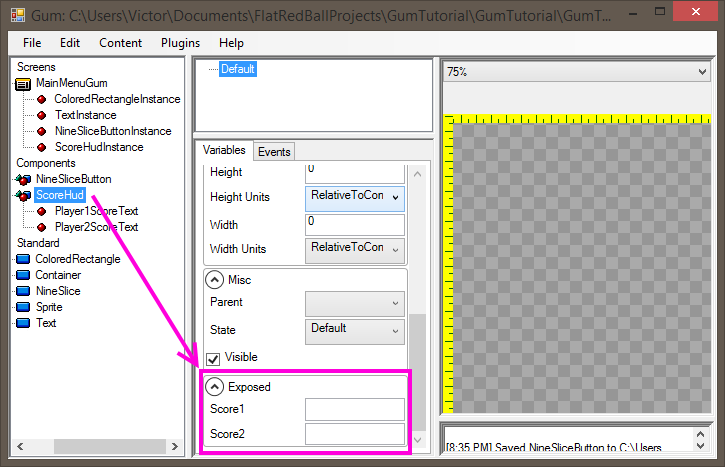Collapse the Misc section
725x467 pixels.
(214, 279)
